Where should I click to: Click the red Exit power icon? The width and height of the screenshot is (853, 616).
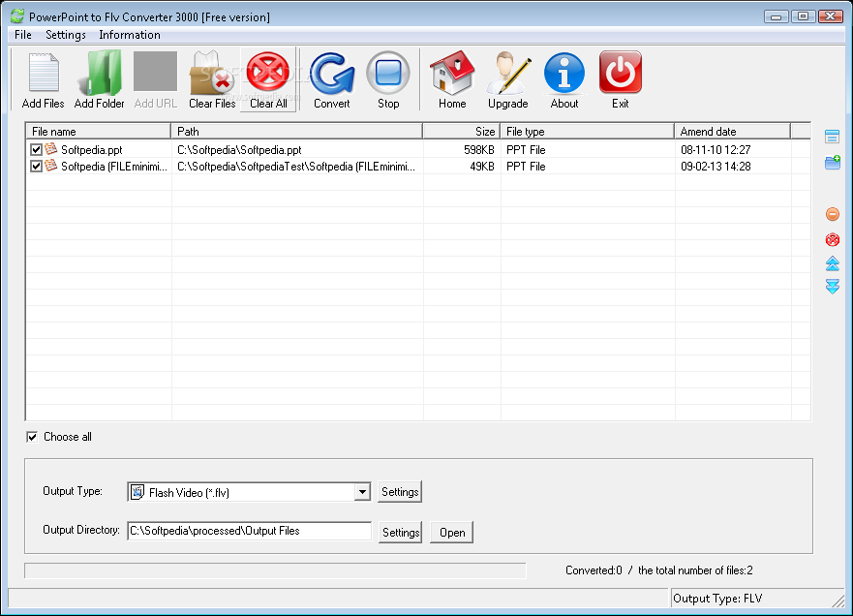click(621, 73)
